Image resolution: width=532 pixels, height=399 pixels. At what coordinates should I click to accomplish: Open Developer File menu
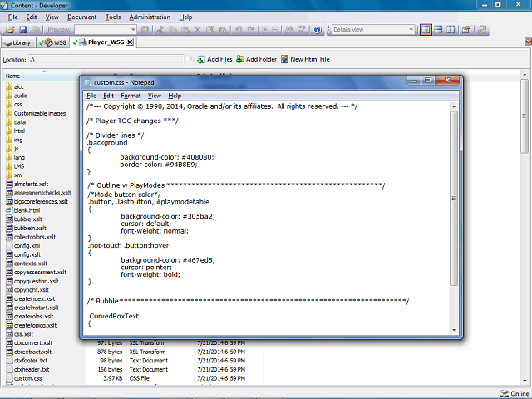click(x=13, y=17)
